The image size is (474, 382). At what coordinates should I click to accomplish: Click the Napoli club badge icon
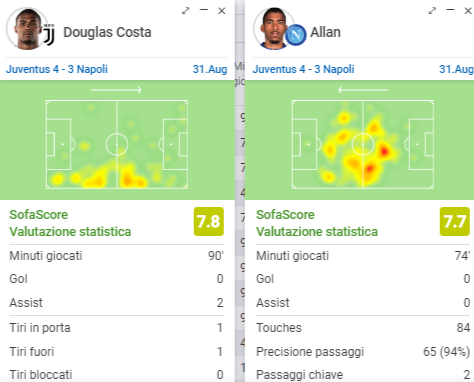[x=296, y=35]
